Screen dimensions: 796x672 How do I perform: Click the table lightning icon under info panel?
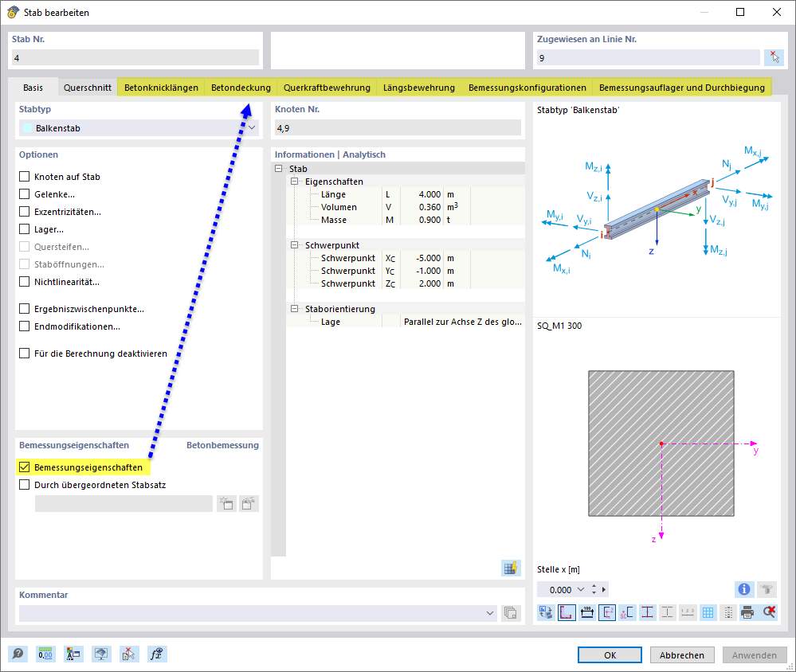(x=511, y=568)
